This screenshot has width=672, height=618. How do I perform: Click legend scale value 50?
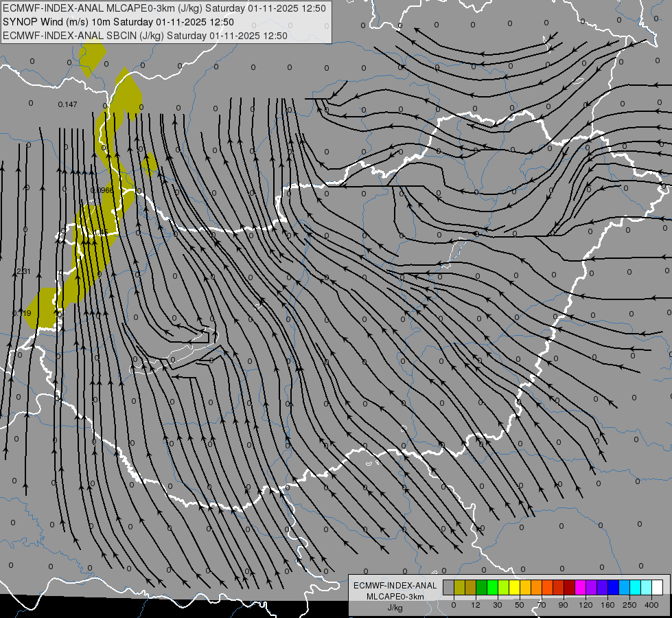click(x=520, y=605)
